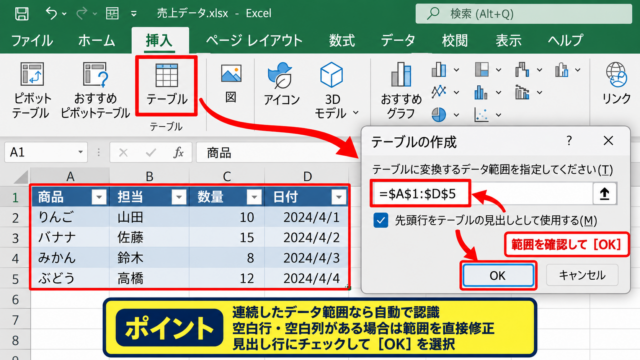Confirm with OK in テーブルの作成 dialog

pyautogui.click(x=498, y=276)
